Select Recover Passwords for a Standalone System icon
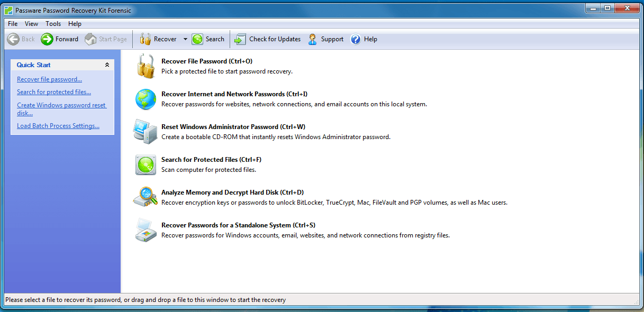The height and width of the screenshot is (312, 644). click(146, 230)
